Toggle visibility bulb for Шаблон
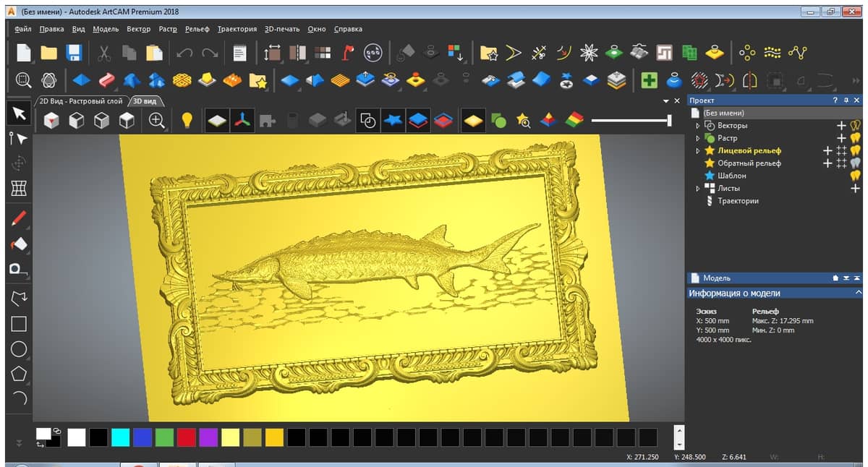Image resolution: width=868 pixels, height=467 pixels. tap(855, 176)
